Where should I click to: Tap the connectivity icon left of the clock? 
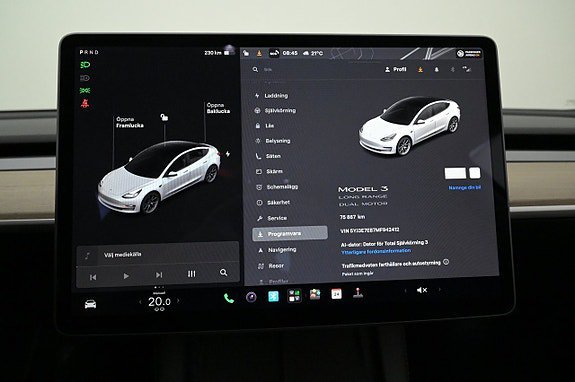[274, 53]
